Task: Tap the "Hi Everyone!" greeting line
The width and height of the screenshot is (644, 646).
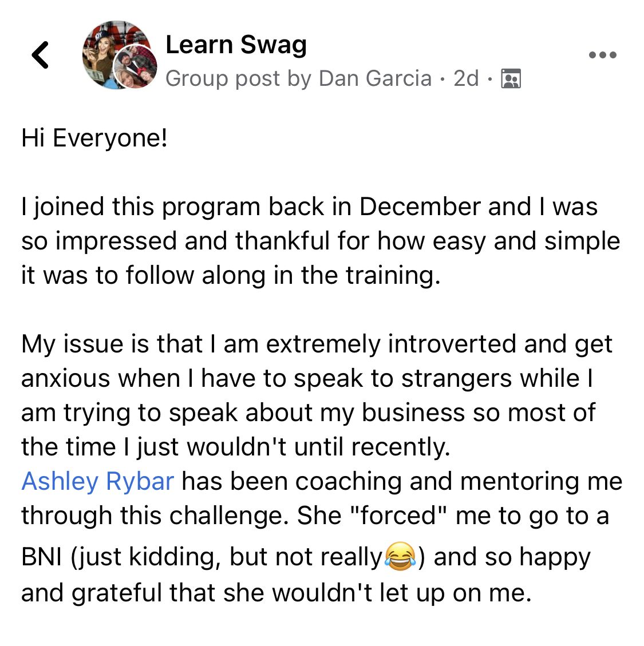Action: pos(94,138)
